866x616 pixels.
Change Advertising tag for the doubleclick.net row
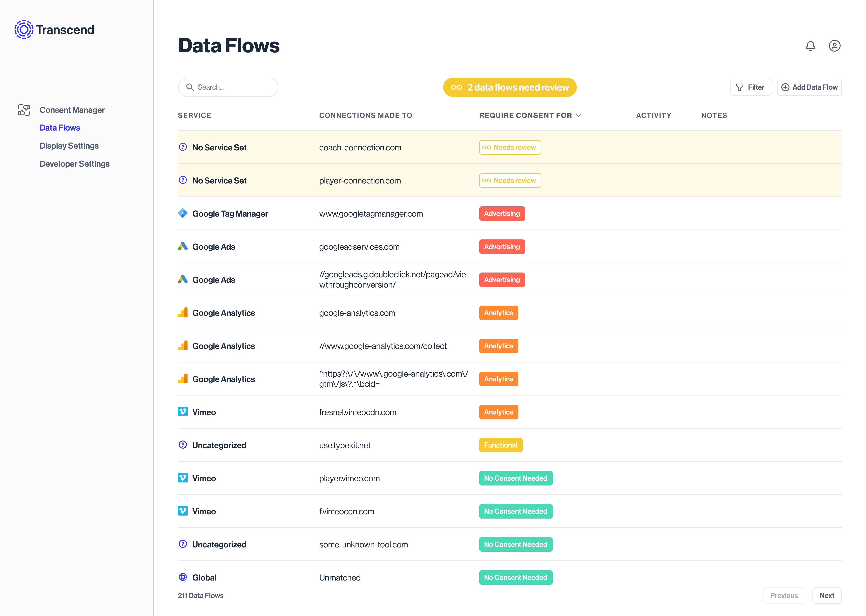point(502,280)
